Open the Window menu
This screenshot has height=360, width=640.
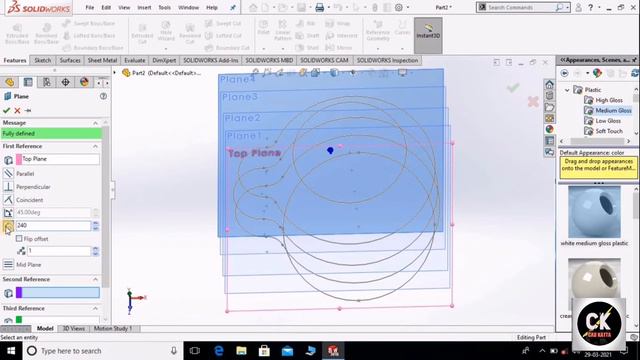pyautogui.click(x=188, y=7)
